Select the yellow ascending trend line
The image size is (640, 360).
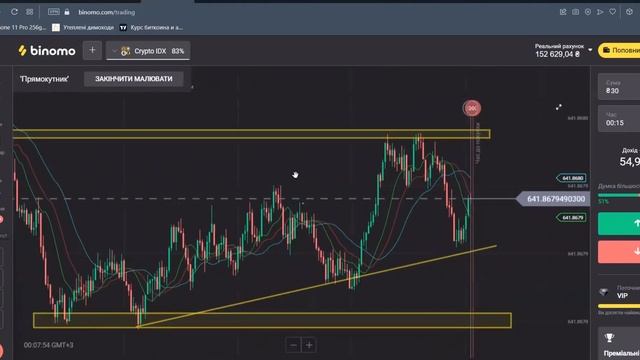pyautogui.click(x=317, y=286)
